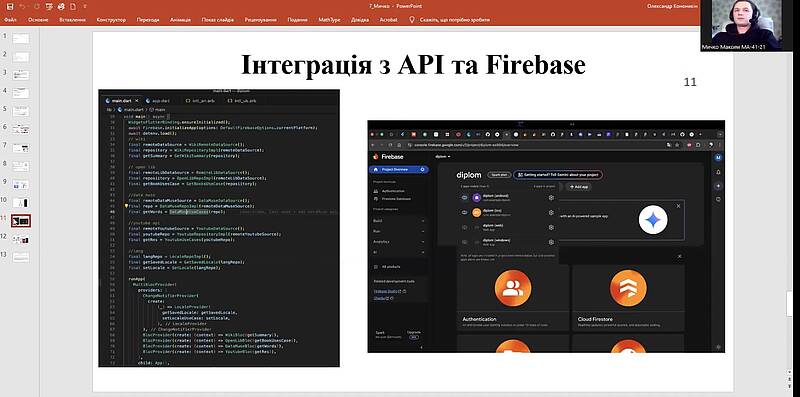The height and width of the screenshot is (397, 800).
Task: Toggle the eye icon beside diplom (ios) app
Action: pyautogui.click(x=464, y=212)
